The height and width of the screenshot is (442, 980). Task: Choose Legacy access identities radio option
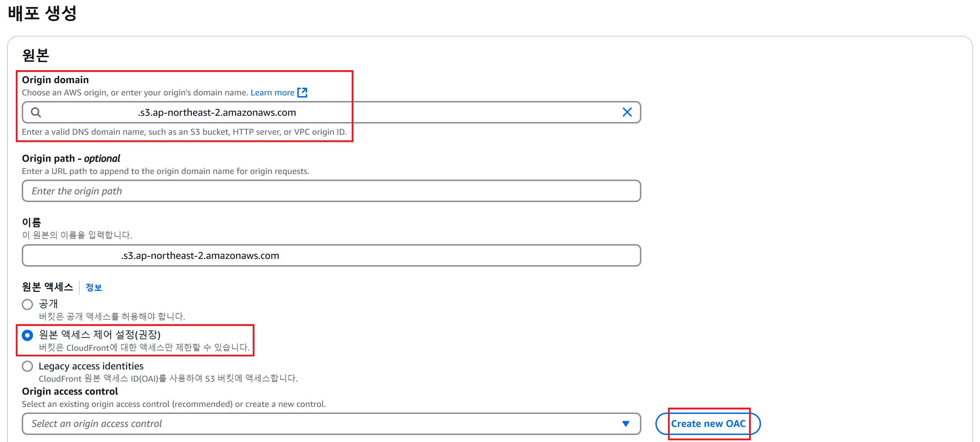click(x=27, y=366)
